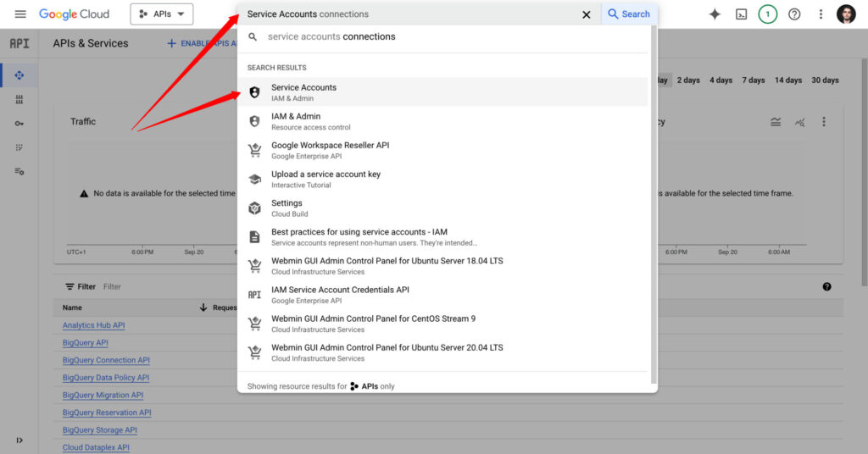This screenshot has height=454, width=868.
Task: Select the 14 days time range
Action: click(787, 80)
